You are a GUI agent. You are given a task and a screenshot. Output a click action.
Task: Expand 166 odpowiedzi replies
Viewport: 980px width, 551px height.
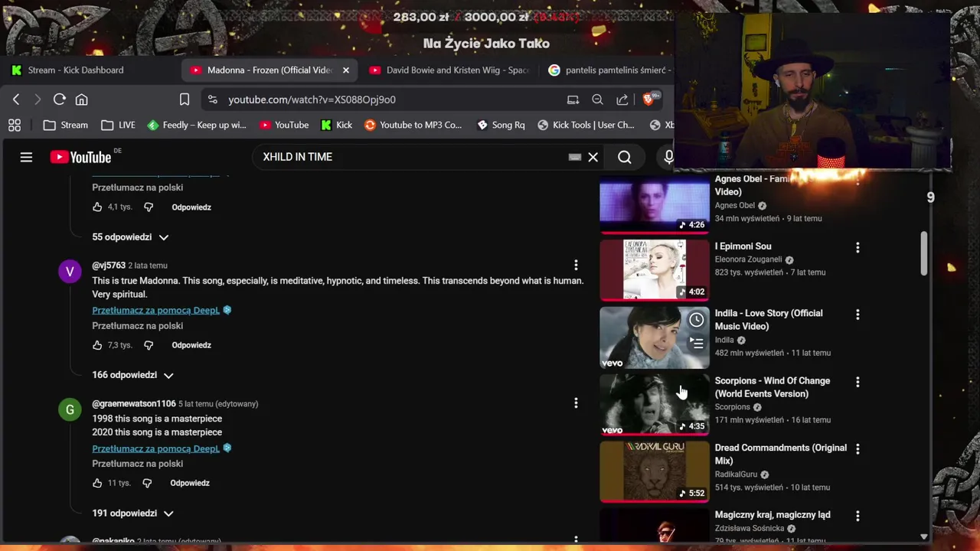click(133, 375)
